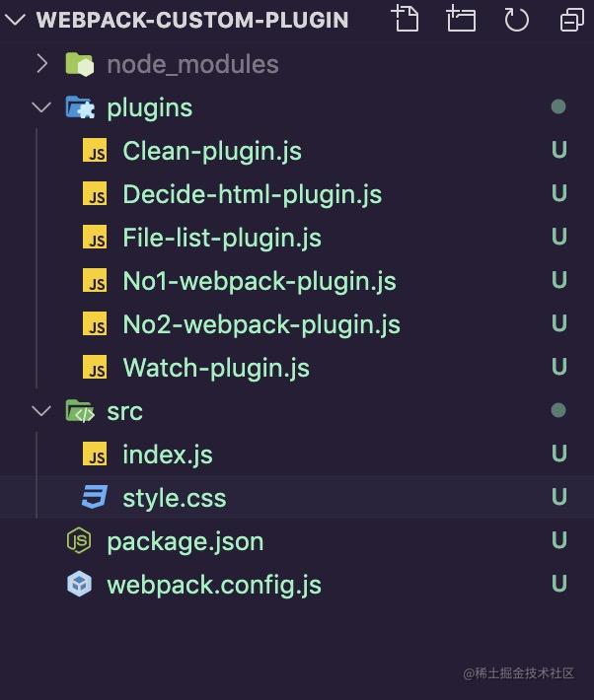Click the New File icon
The height and width of the screenshot is (700, 594).
tap(406, 19)
